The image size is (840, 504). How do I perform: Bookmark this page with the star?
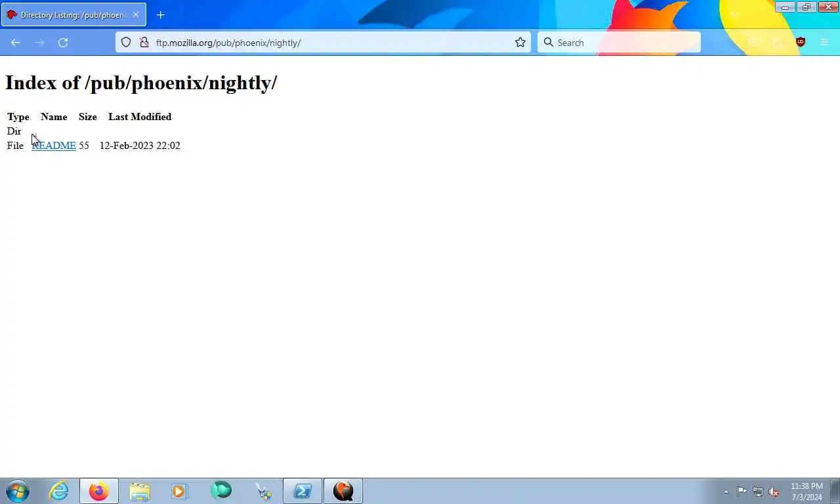[x=520, y=43]
